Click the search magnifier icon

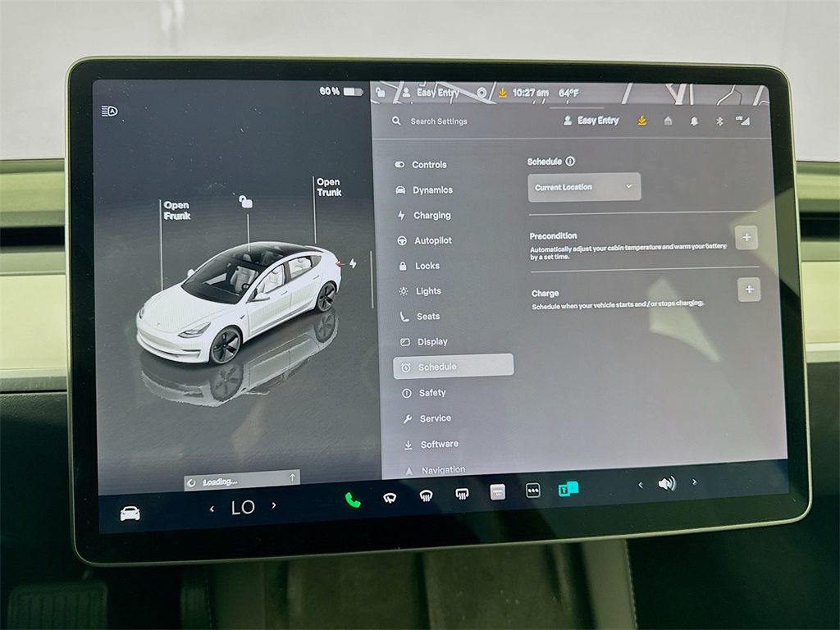coord(396,121)
